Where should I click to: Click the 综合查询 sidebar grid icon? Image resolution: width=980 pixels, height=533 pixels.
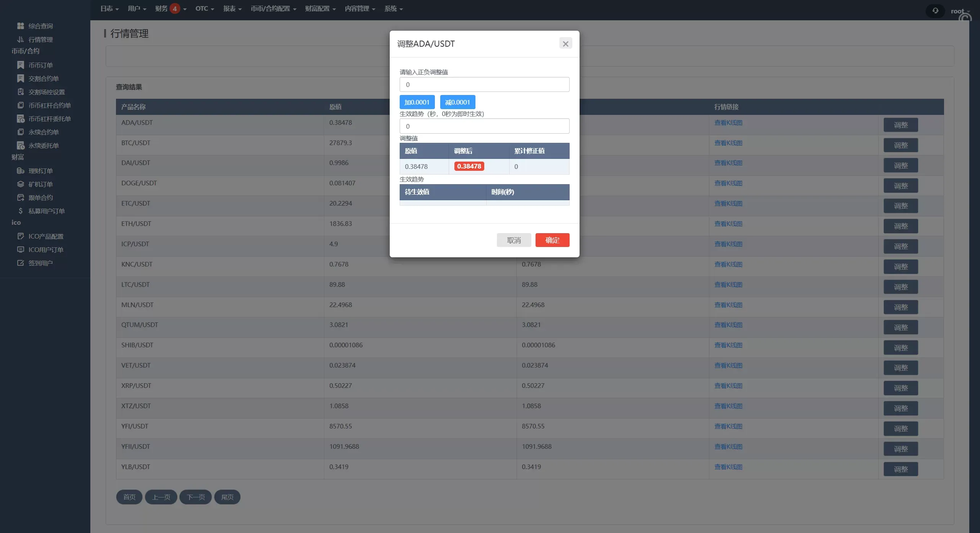coord(21,26)
